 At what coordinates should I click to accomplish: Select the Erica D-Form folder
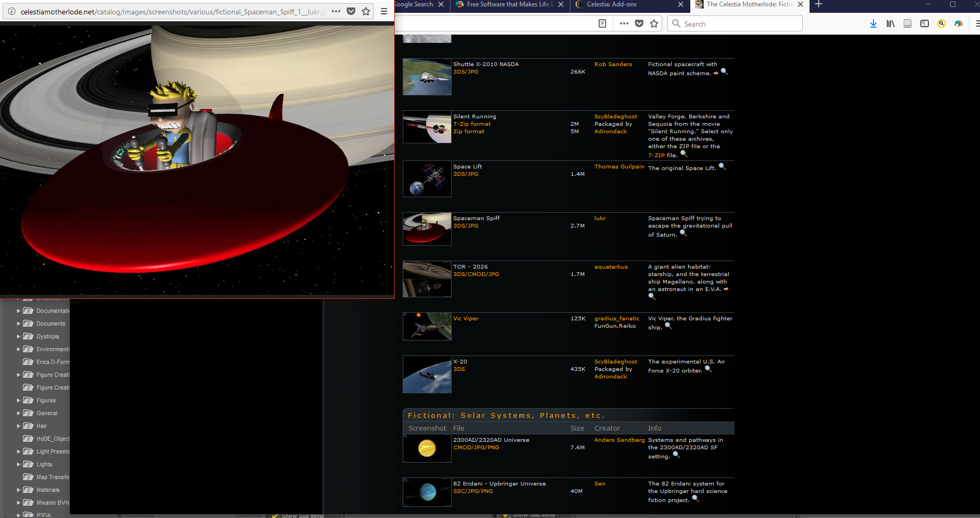[x=46, y=362]
